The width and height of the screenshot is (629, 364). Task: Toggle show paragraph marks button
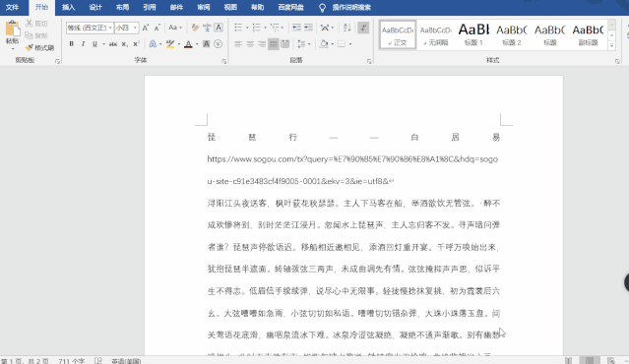coord(363,28)
